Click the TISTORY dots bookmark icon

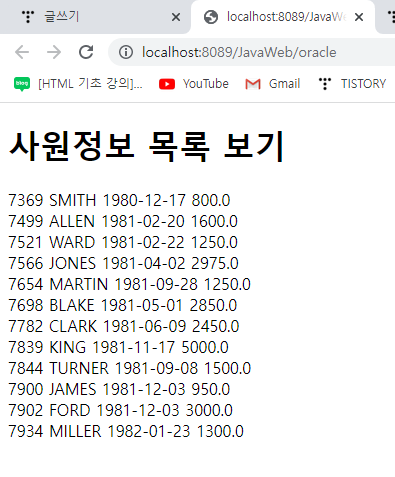pyautogui.click(x=325, y=84)
